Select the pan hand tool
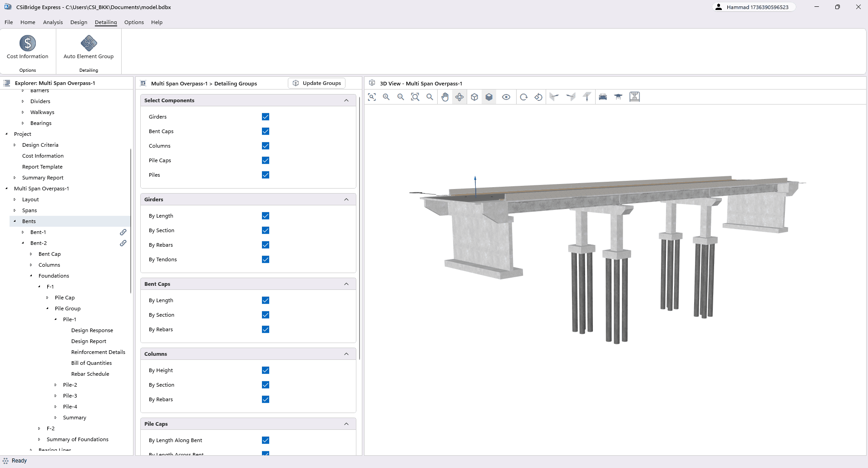 click(x=445, y=97)
